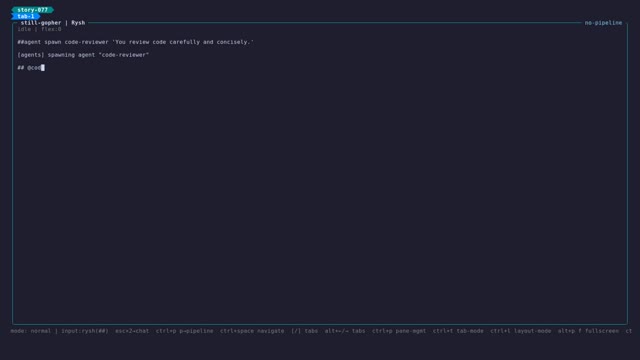Click the ctrl+t tab-mode hint
Image resolution: width=640 pixels, height=360 pixels.
pyautogui.click(x=458, y=331)
